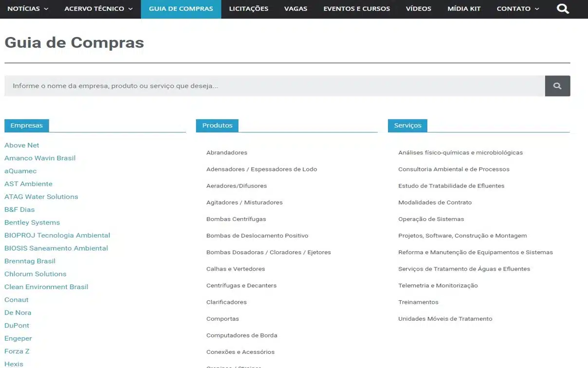Open the Above Net company link
The height and width of the screenshot is (368, 588).
pos(22,145)
